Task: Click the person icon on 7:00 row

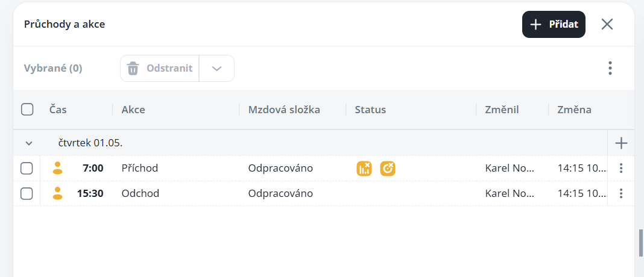Action: 58,168
